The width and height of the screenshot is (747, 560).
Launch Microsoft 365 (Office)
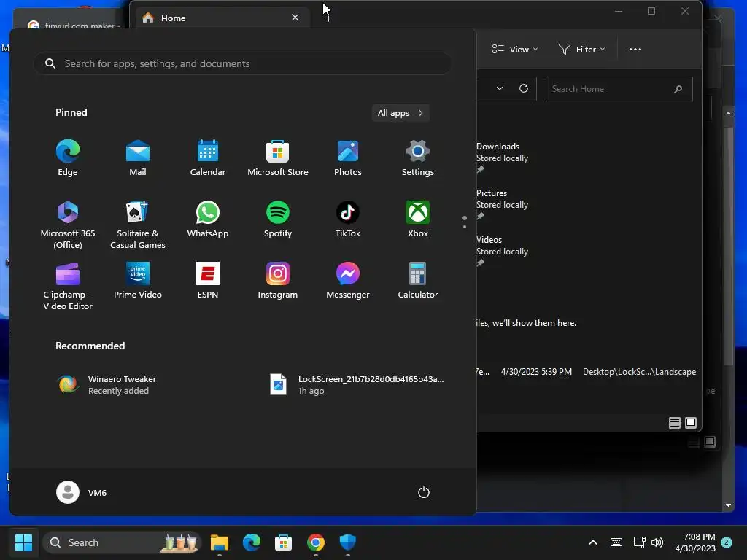[68, 225]
